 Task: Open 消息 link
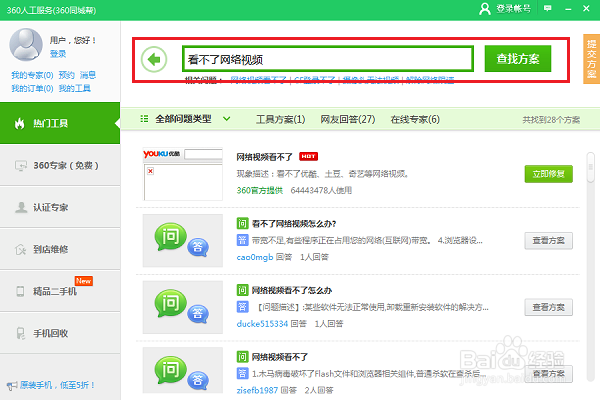click(88, 75)
